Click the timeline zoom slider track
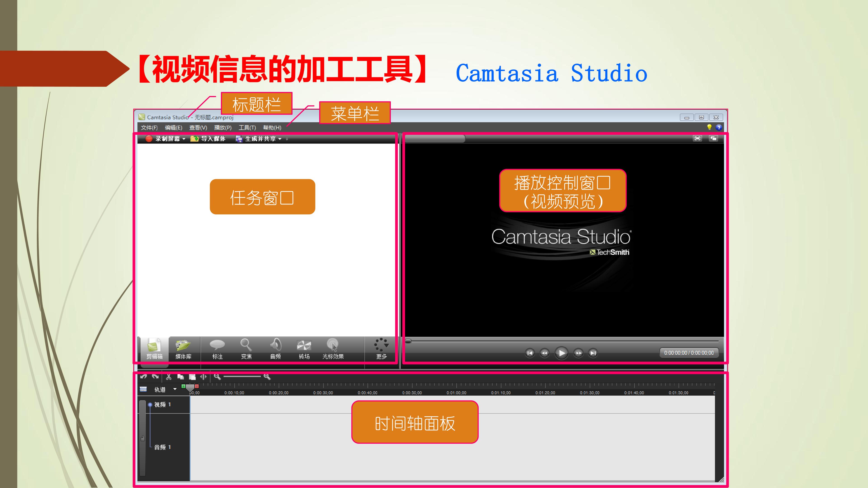 pyautogui.click(x=242, y=377)
